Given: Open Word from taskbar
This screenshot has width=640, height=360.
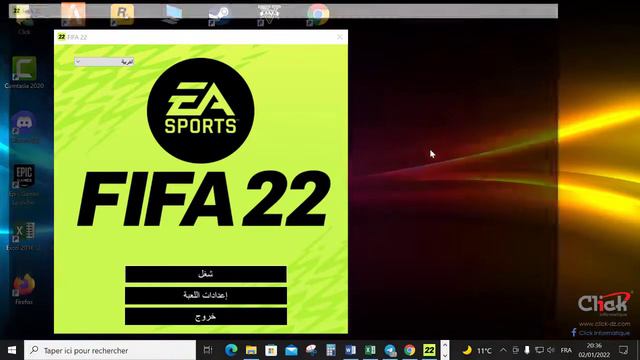Looking at the screenshot, I should 350,350.
